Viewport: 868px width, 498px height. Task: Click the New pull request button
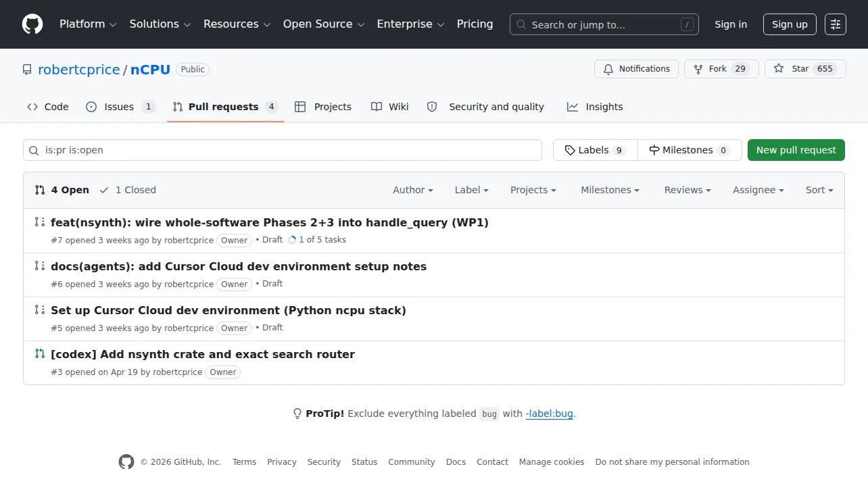[796, 150]
